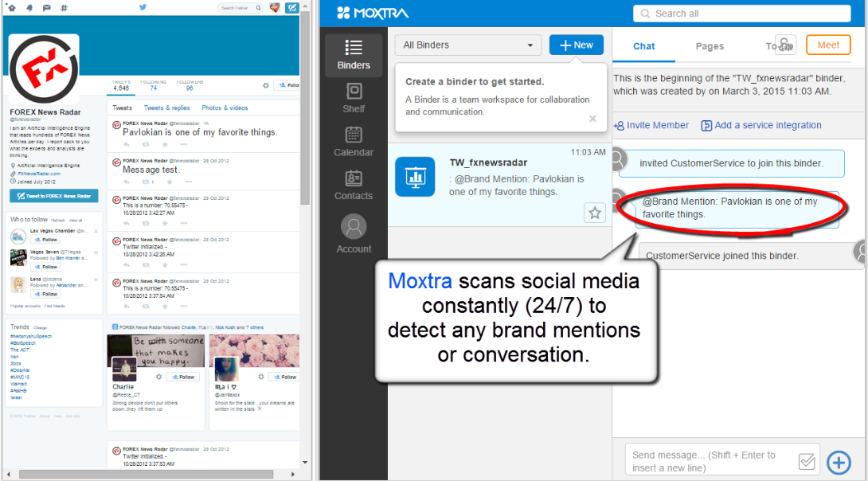Click the scroll down arrow in Twitter window
Screen dimensions: 868x481
point(305,462)
